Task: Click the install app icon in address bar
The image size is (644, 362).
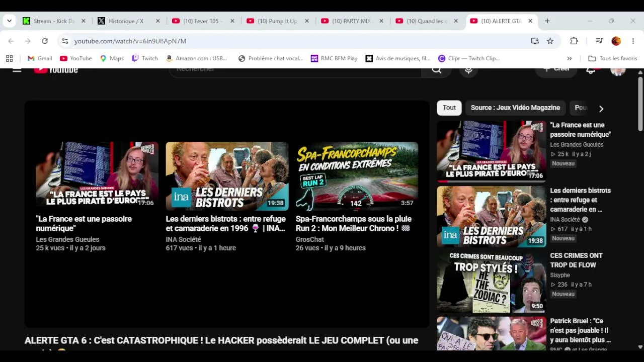Action: pyautogui.click(x=535, y=41)
